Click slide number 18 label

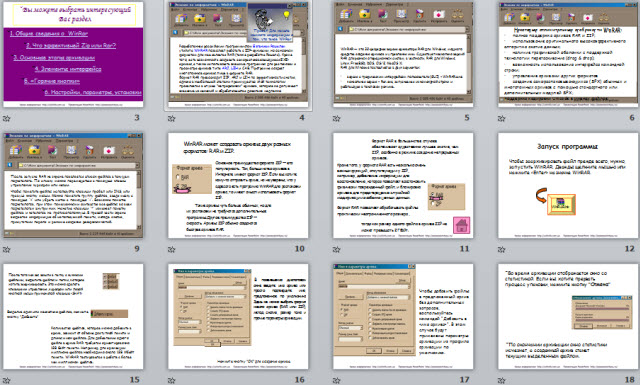coord(629,380)
